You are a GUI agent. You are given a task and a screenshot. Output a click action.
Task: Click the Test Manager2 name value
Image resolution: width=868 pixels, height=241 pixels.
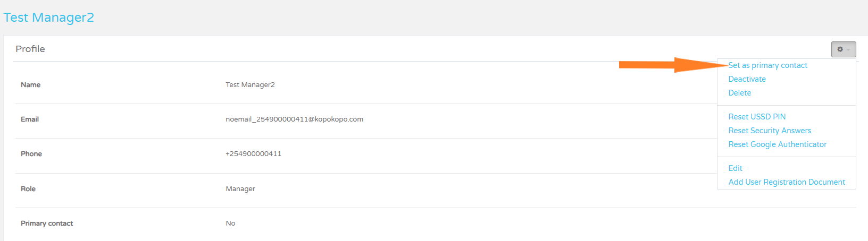click(x=250, y=85)
